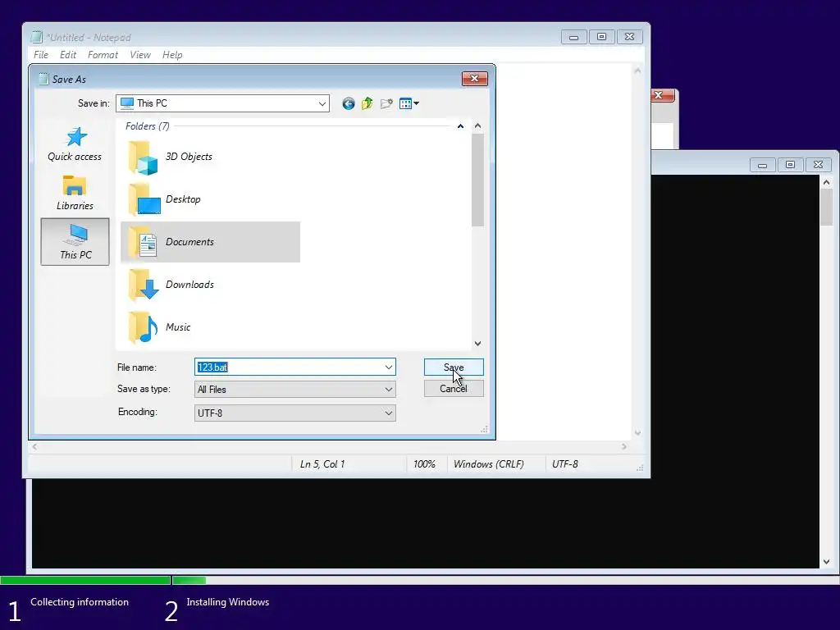Click the console window scrollbar thumb
Image resolution: width=840 pixels, height=630 pixels.
coord(827,208)
